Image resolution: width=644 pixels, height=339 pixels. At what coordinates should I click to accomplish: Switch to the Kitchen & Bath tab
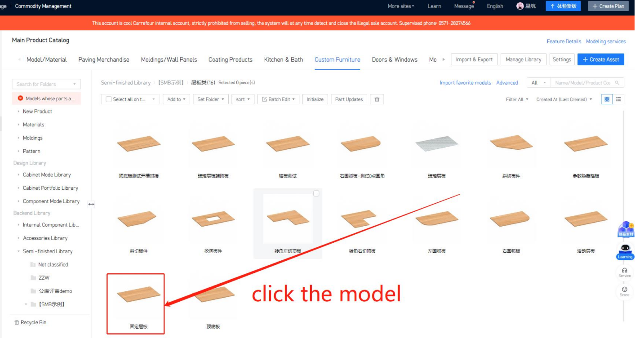click(284, 59)
